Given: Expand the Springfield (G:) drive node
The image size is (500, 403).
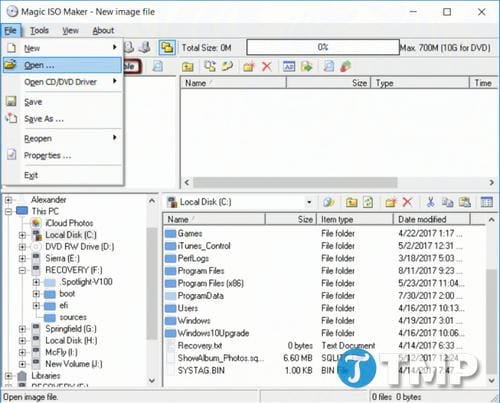Looking at the screenshot, I should [x=22, y=329].
